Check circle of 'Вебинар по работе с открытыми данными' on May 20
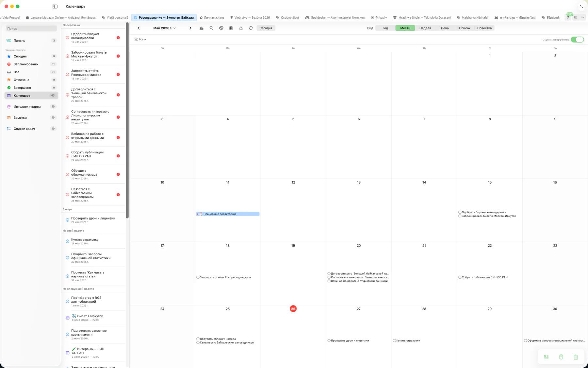Image resolution: width=588 pixels, height=368 pixels. point(329,281)
